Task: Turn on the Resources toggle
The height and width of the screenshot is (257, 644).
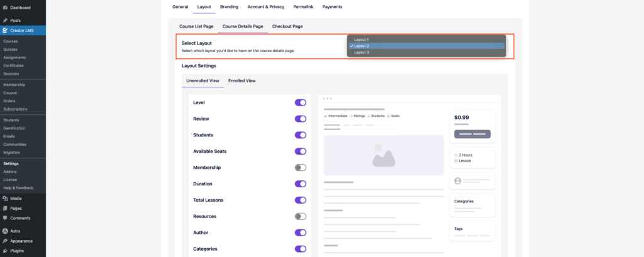Action: [300, 216]
